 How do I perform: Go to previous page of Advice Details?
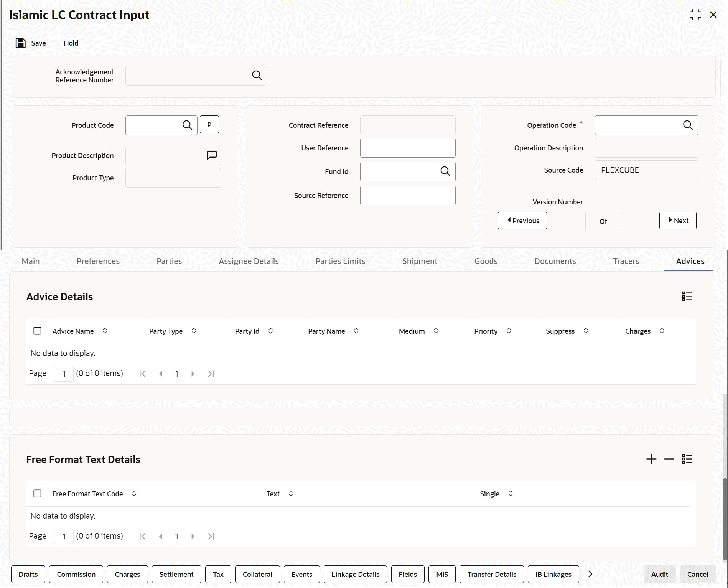click(x=161, y=374)
